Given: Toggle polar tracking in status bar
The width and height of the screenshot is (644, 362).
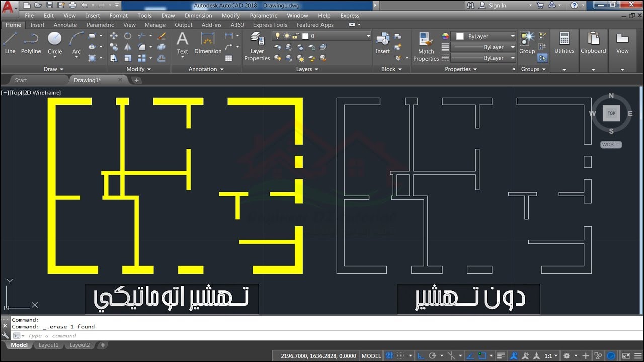Looking at the screenshot, I should (x=432, y=356).
